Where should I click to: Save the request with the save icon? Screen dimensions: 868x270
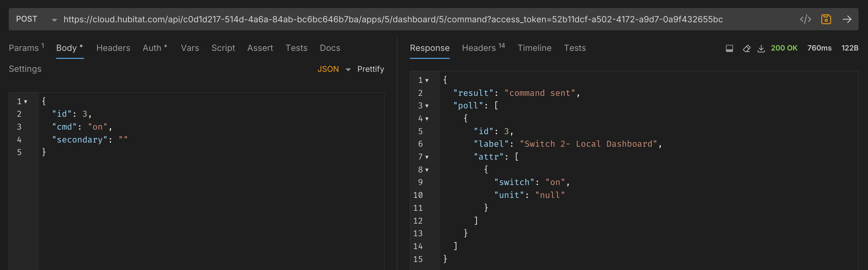pyautogui.click(x=826, y=20)
